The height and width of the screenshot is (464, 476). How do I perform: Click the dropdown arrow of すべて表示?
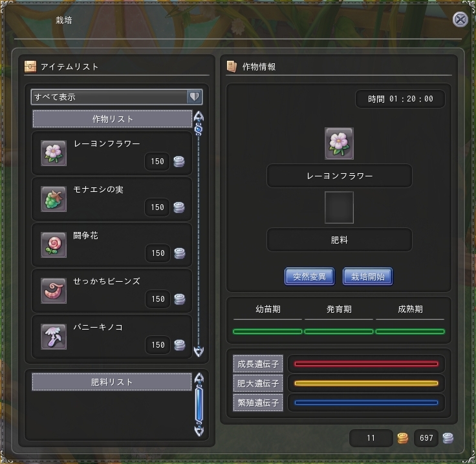click(194, 97)
